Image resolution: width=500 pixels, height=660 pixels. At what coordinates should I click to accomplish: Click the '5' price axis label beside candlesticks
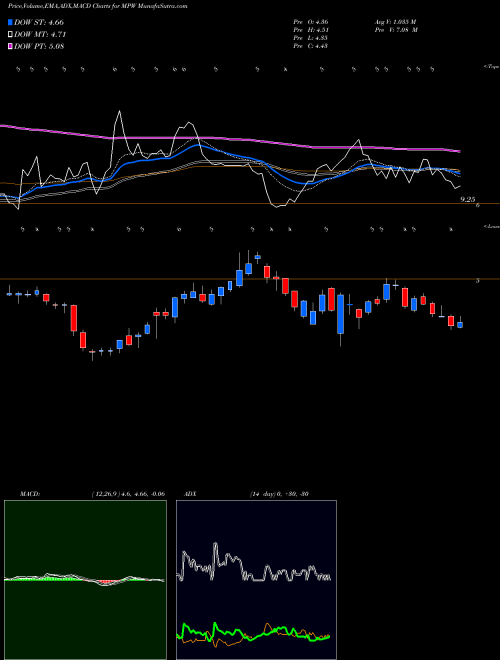coord(477,280)
